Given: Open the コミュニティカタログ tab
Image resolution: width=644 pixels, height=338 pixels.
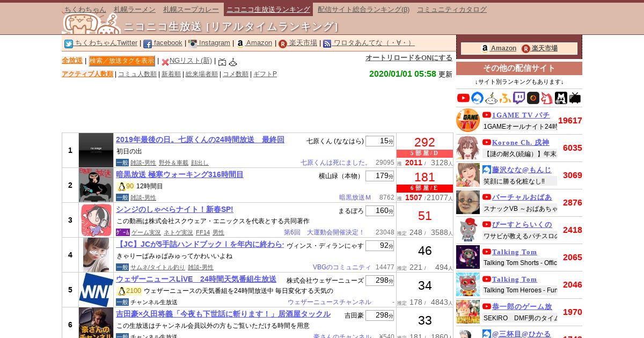Looking at the screenshot, I should click(x=452, y=9).
